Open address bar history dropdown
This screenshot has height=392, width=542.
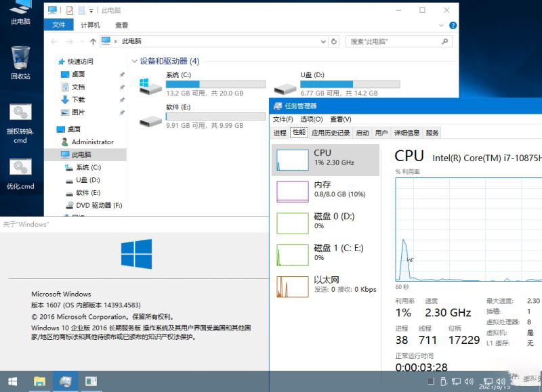tap(323, 41)
